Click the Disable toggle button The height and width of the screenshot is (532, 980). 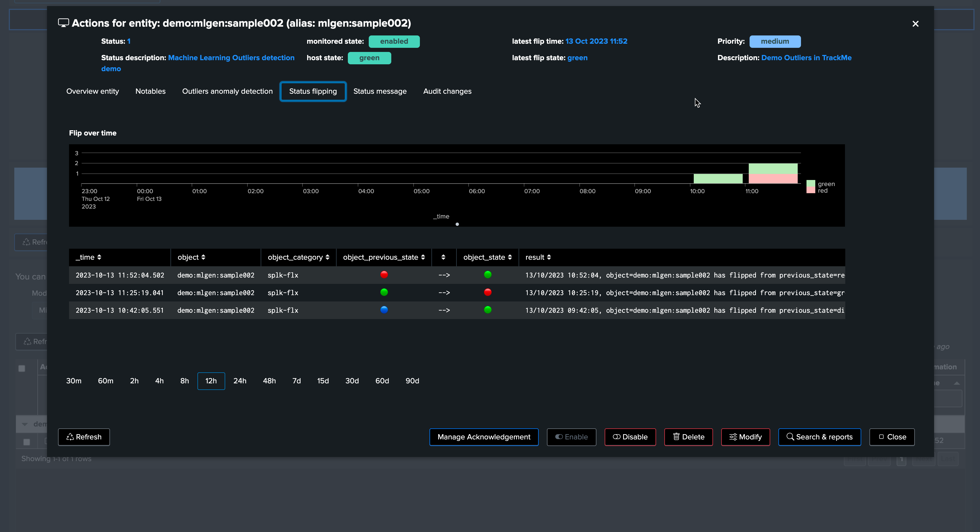pyautogui.click(x=630, y=437)
